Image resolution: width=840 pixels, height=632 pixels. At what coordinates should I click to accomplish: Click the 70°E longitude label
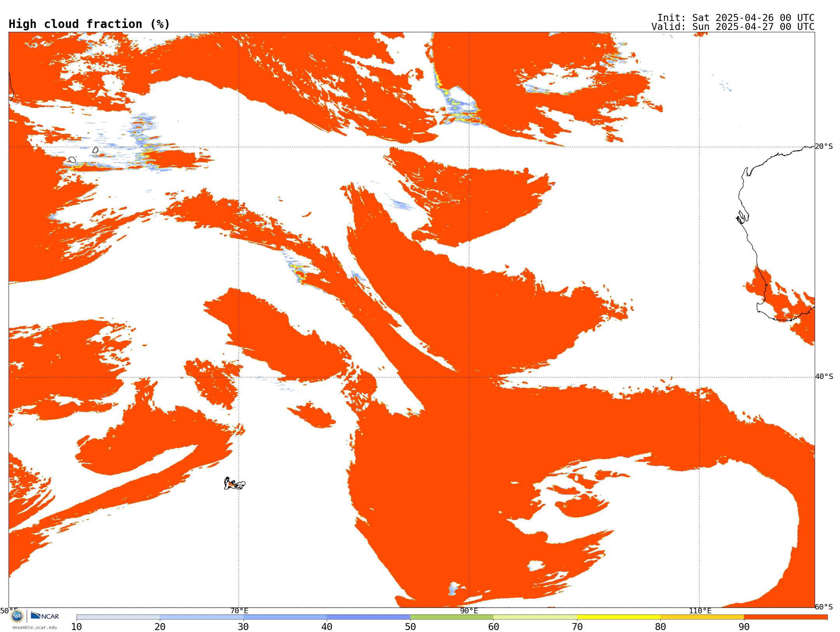click(239, 611)
